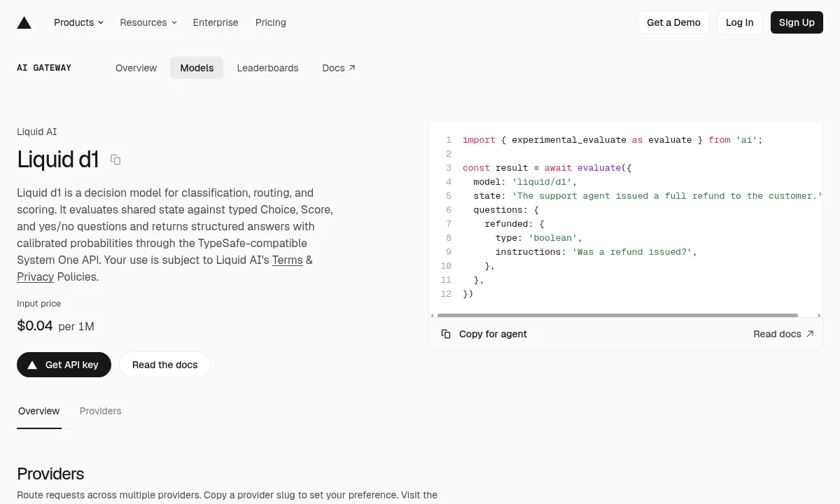Click the experimental_evaluate import in code

(x=569, y=140)
